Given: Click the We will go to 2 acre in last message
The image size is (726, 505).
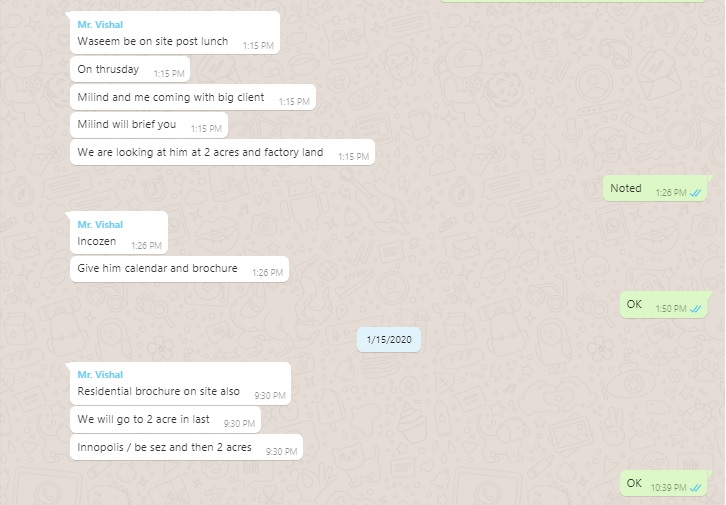Looking at the screenshot, I should 165,419.
